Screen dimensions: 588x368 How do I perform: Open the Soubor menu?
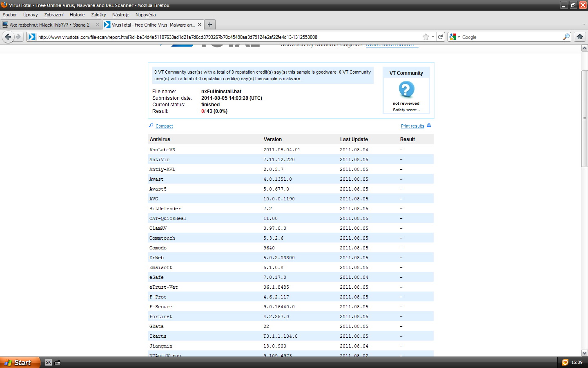(x=10, y=15)
